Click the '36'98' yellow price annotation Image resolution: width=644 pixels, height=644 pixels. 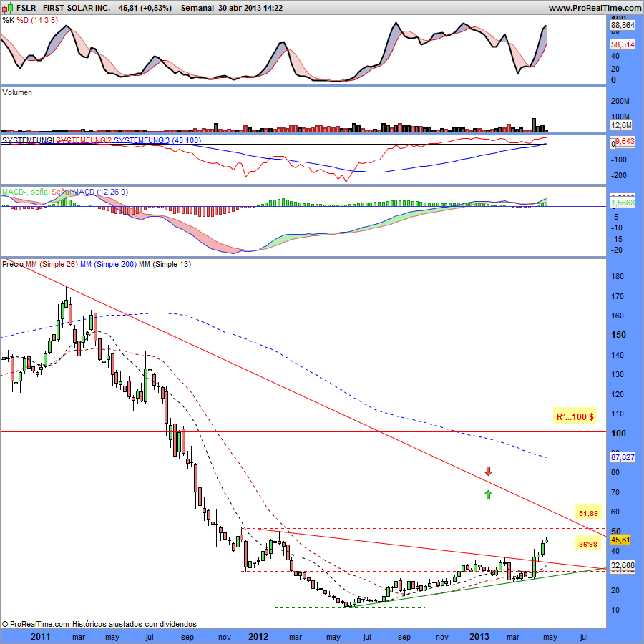588,545
